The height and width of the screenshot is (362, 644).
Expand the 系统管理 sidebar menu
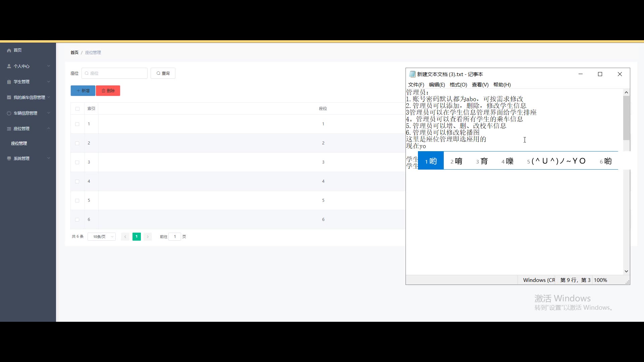pos(49,158)
